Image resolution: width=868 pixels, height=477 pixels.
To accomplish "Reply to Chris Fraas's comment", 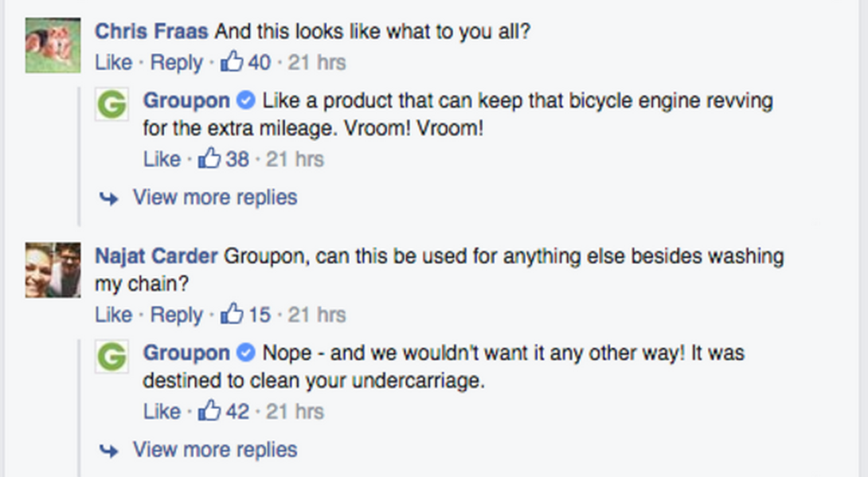I will point(176,62).
